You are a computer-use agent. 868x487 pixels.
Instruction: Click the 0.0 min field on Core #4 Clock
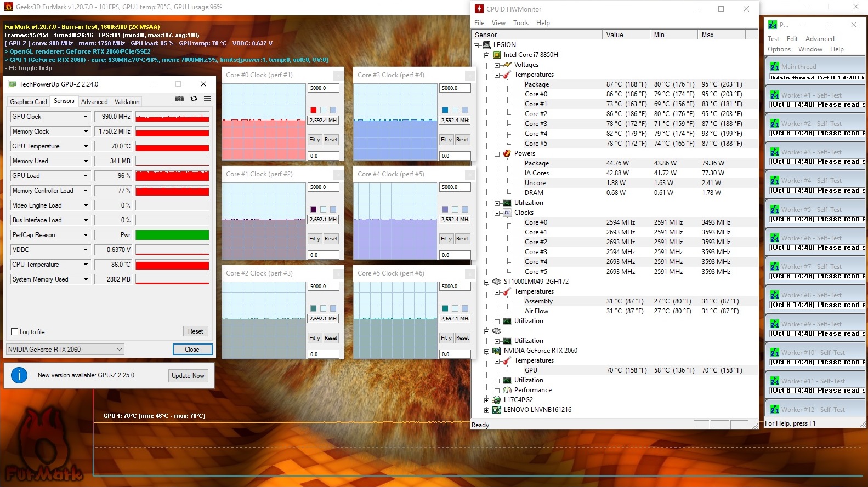pyautogui.click(x=455, y=255)
